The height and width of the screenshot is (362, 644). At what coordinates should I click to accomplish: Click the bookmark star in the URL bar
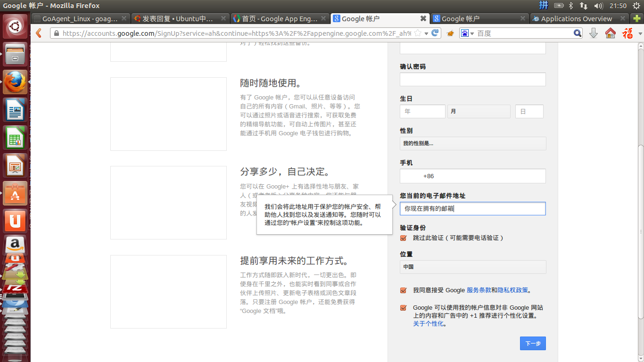click(418, 33)
